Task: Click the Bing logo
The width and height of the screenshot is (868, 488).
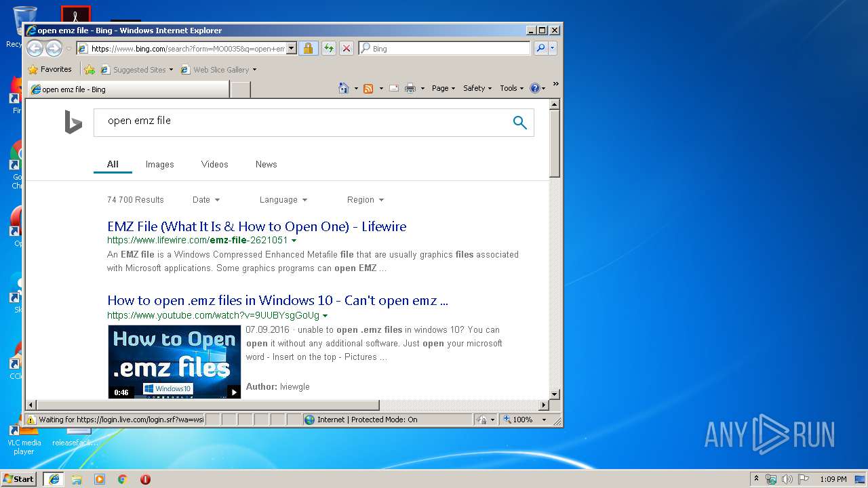Action: click(x=73, y=123)
